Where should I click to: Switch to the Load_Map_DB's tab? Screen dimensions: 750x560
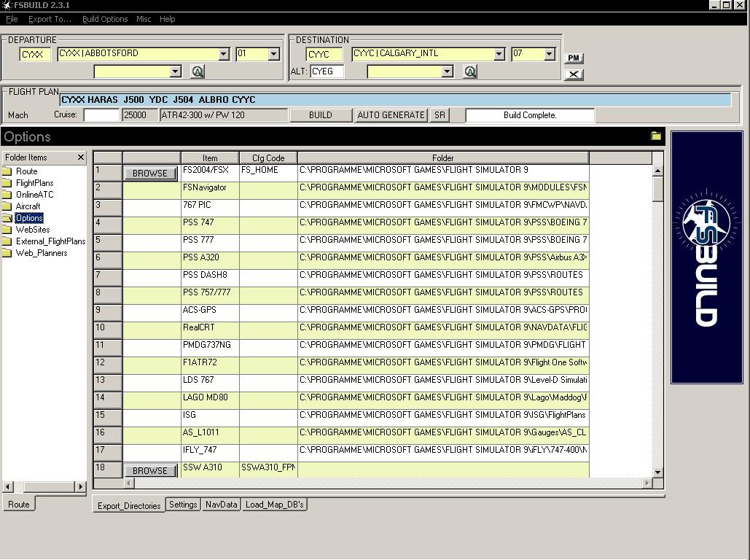tap(275, 505)
